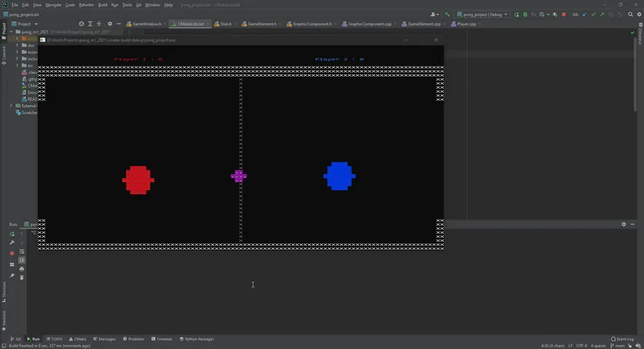Toggle the Favorites tool window stripe button
Viewport: 644px width, 349px height.
[4, 320]
